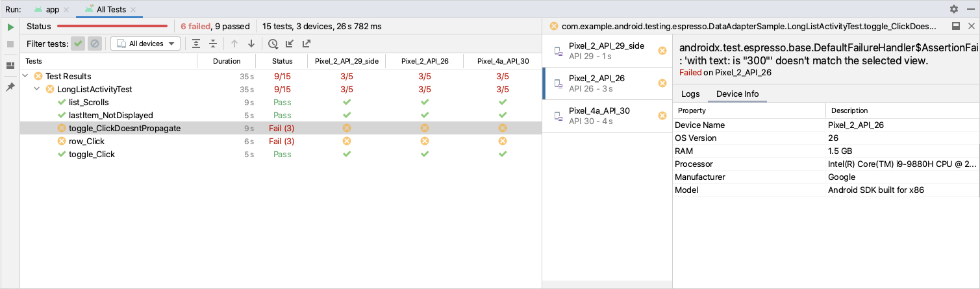The width and height of the screenshot is (980, 289).
Task: Click the Collapse All rows icon
Action: [x=213, y=44]
